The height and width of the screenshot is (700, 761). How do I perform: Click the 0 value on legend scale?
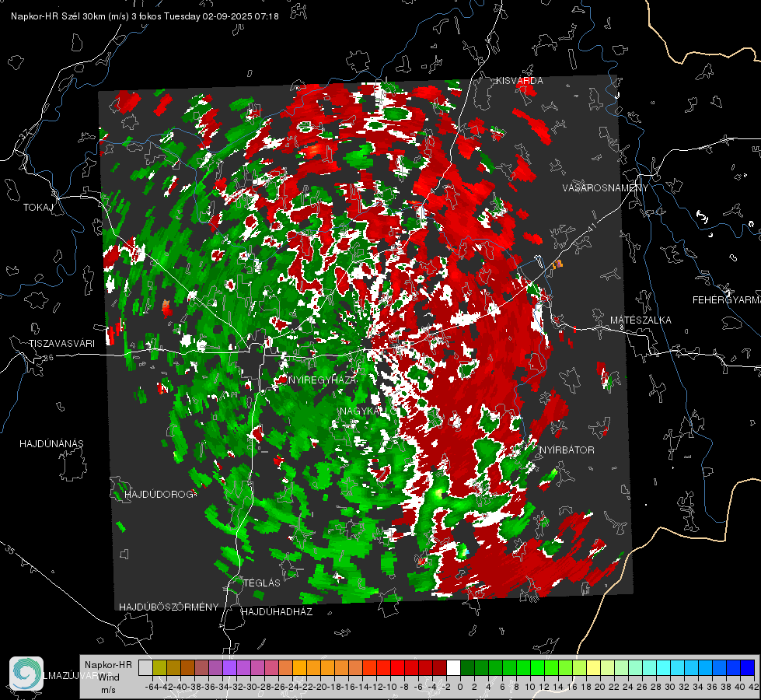pyautogui.click(x=460, y=687)
